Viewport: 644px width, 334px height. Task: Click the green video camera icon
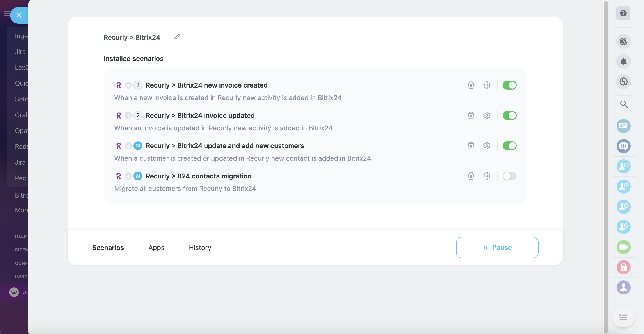(x=623, y=247)
